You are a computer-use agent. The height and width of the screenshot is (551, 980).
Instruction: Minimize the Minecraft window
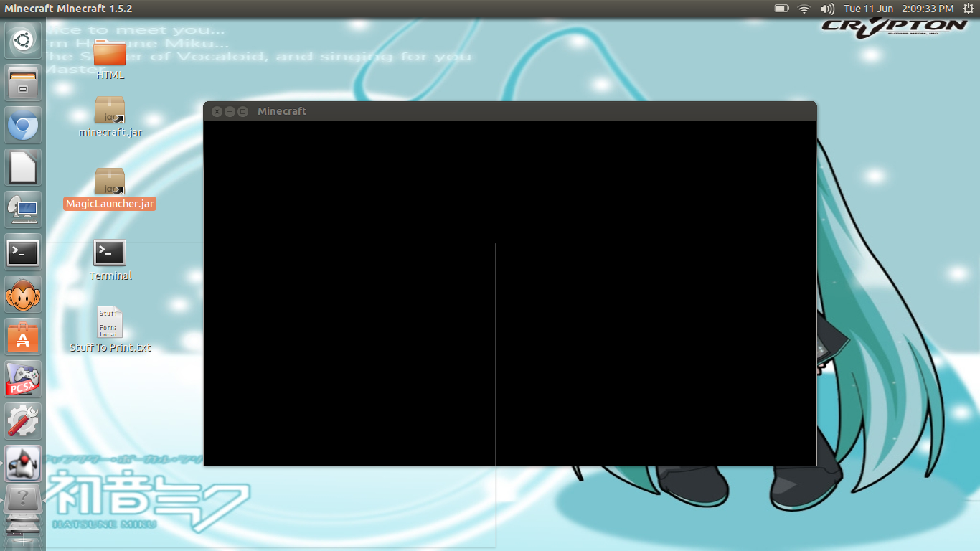tap(230, 111)
